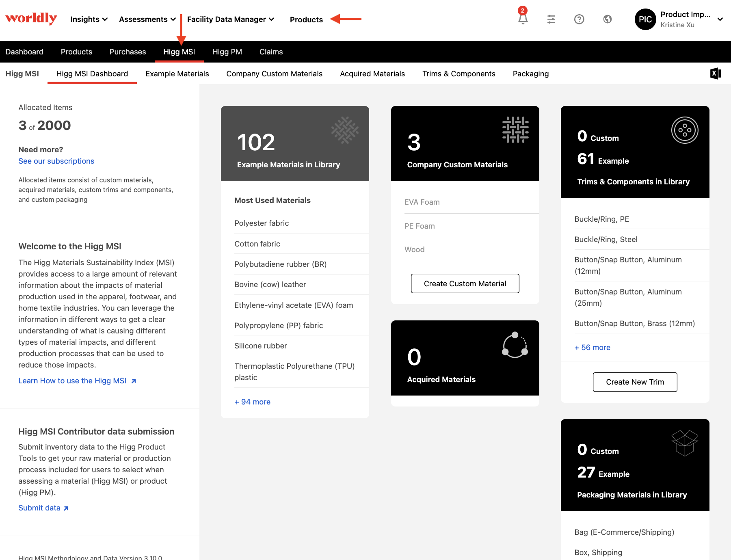Open Bag (E-Commerce/Shipping) packaging
731x560 pixels.
642,532
